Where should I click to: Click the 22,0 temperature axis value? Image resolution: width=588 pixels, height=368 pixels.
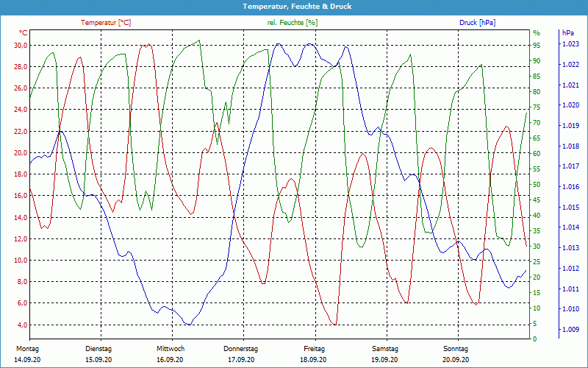[x=21, y=131]
